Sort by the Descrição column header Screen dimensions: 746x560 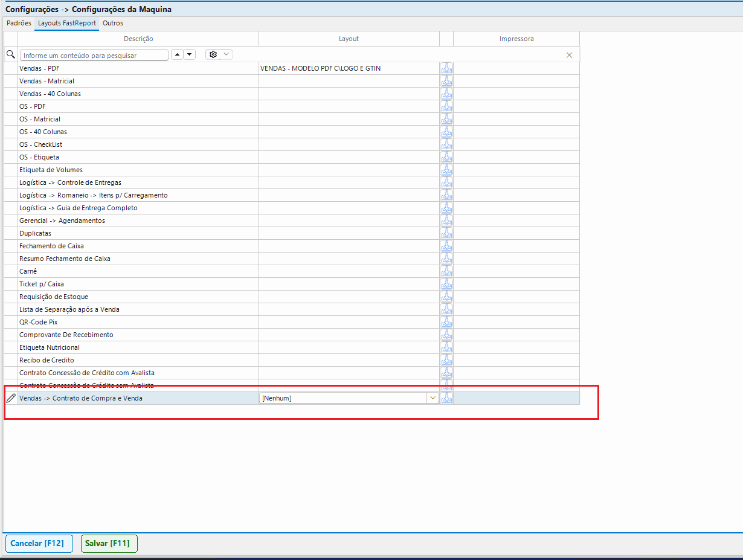pyautogui.click(x=138, y=39)
